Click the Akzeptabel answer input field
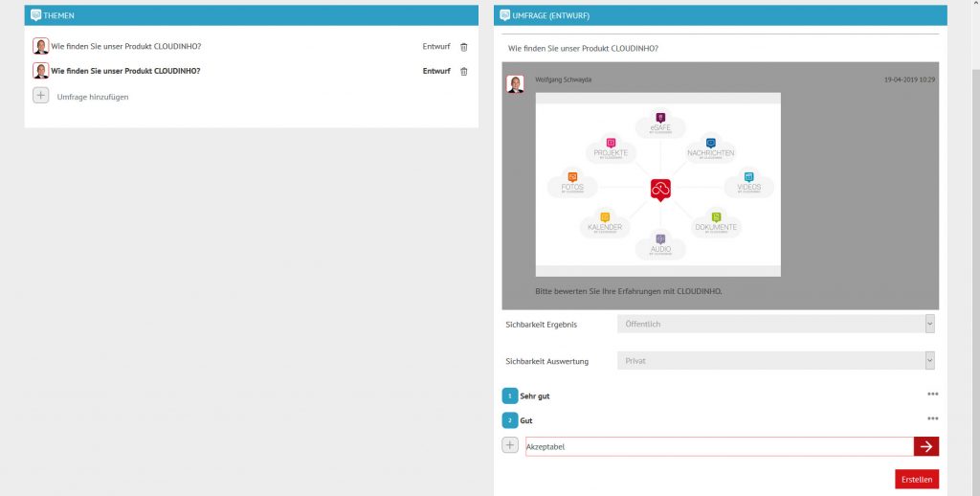 pos(720,446)
